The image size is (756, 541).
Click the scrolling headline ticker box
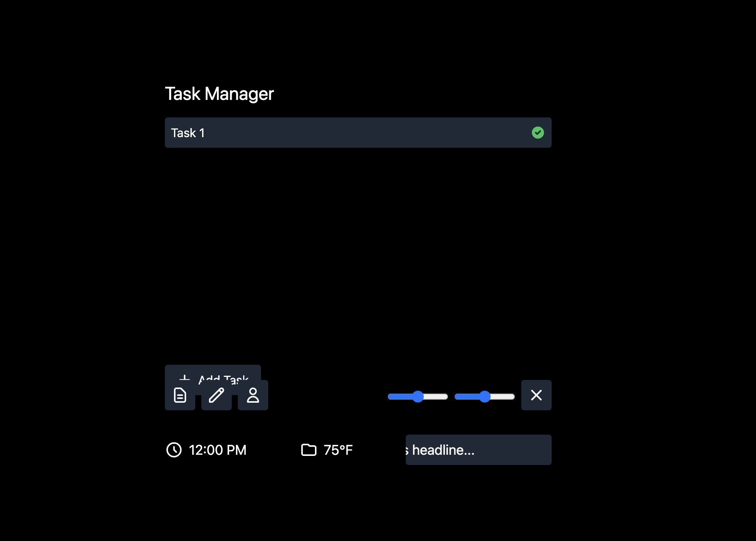pos(478,450)
